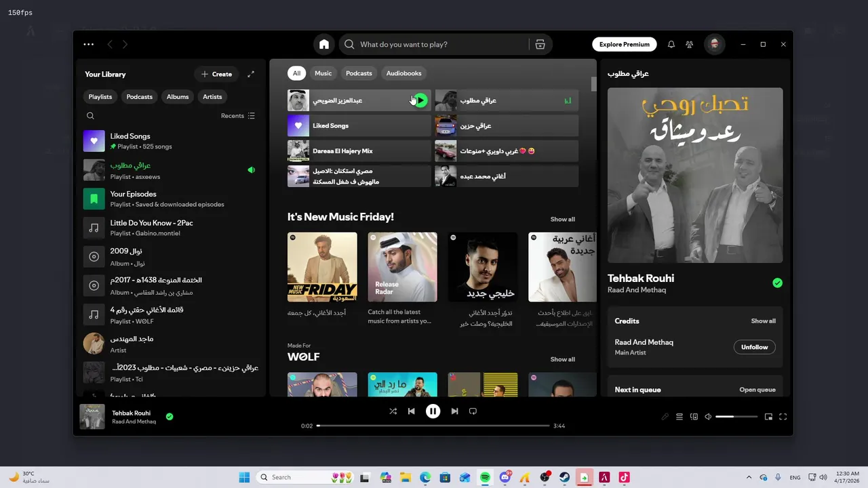Image resolution: width=868 pixels, height=488 pixels.
Task: Open the Release Radar playlist cover
Action: [402, 267]
